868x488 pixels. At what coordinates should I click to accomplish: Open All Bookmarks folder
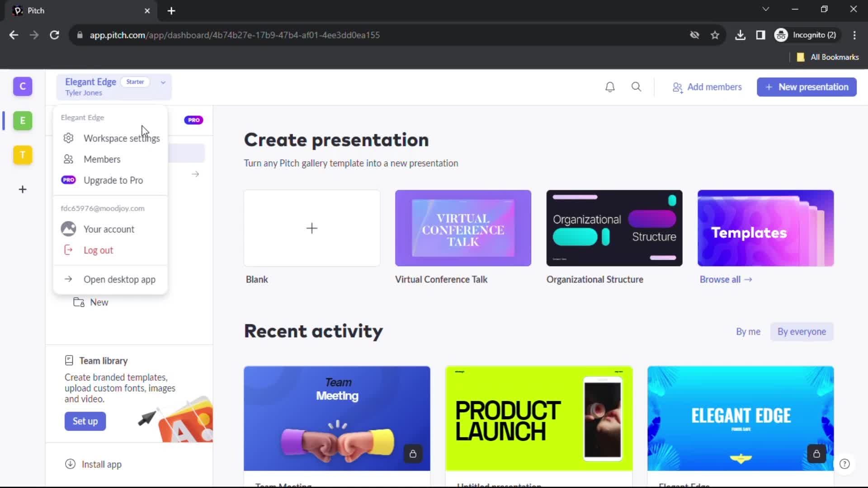tap(827, 57)
